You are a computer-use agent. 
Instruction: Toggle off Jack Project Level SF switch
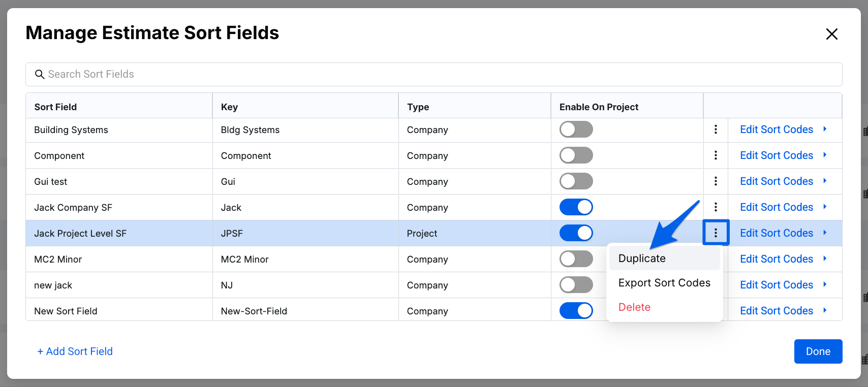click(576, 233)
